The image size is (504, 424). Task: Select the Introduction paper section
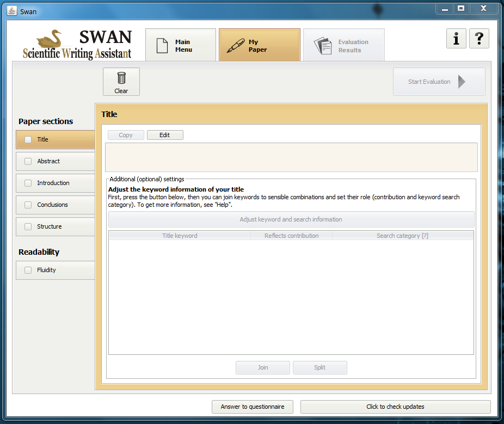[56, 183]
